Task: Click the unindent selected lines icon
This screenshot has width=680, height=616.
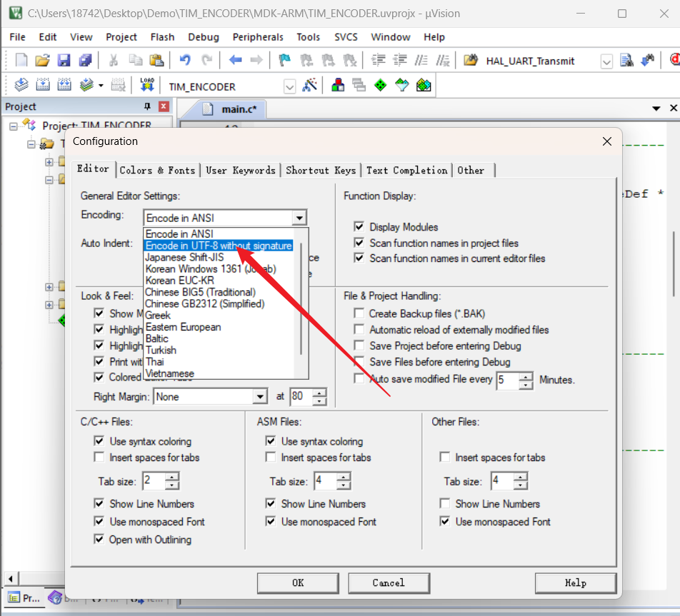Action: coord(400,60)
